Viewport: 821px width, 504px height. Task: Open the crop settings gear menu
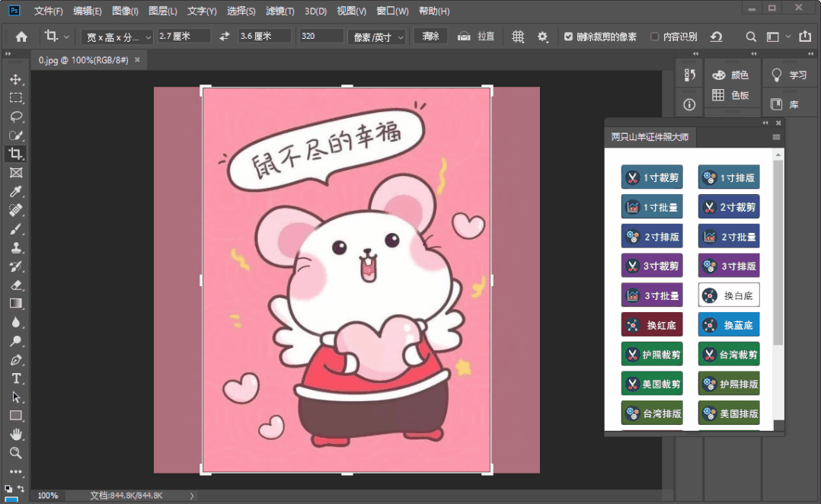coord(542,37)
